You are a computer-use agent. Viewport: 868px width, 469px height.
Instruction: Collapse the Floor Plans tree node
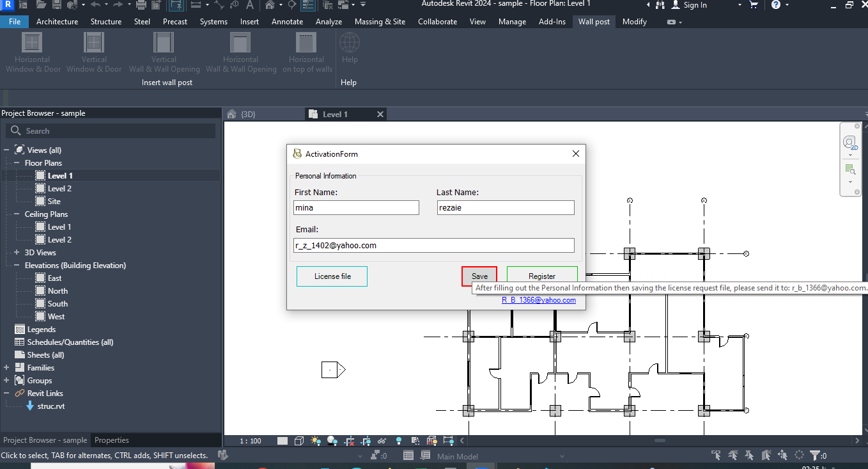pos(17,163)
